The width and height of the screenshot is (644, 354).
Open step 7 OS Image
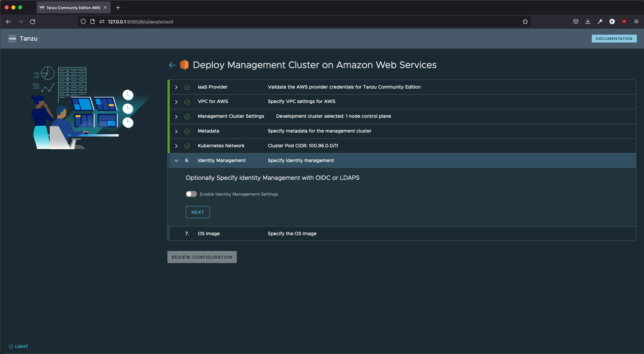[402, 234]
